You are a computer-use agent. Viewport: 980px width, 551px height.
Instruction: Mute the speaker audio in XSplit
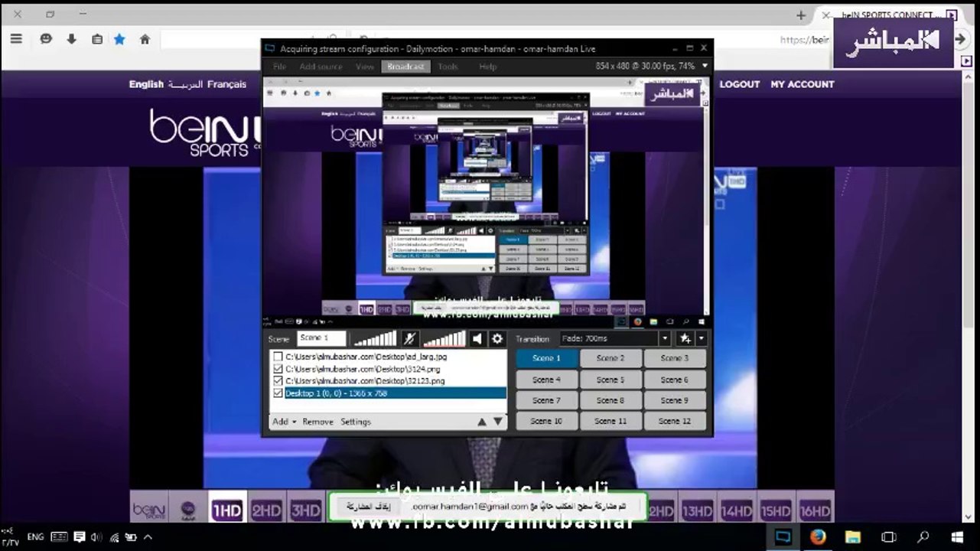pos(477,338)
